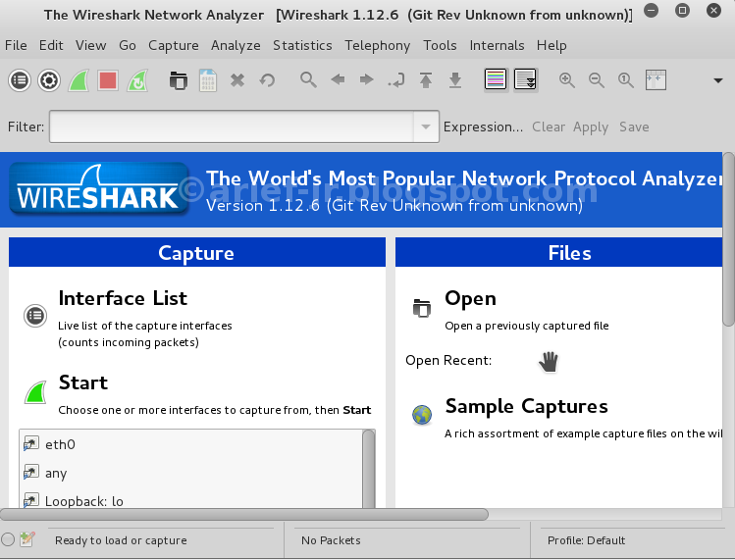Close this capture file X icon
The width and height of the screenshot is (735, 560).
tap(237, 80)
